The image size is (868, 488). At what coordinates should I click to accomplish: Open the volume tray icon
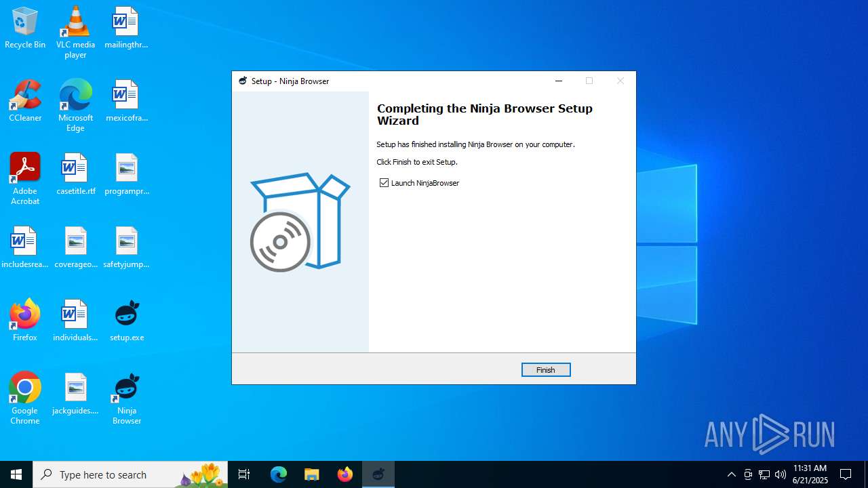[x=781, y=474]
